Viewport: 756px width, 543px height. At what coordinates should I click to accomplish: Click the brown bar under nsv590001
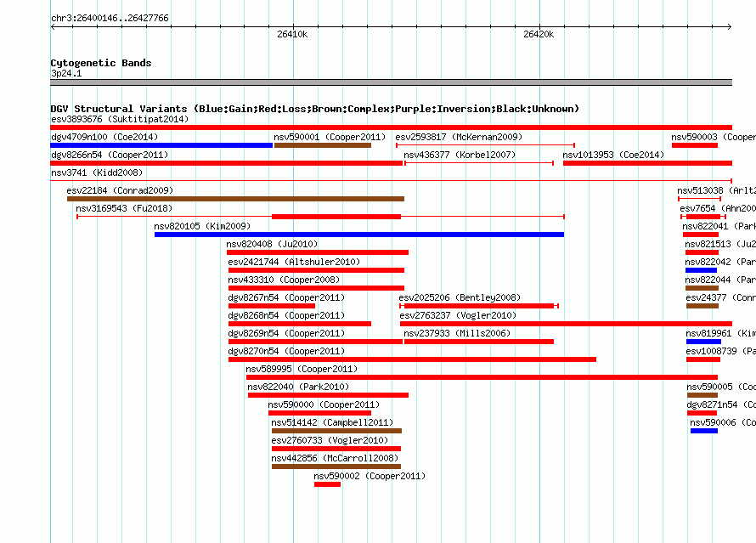[323, 145]
